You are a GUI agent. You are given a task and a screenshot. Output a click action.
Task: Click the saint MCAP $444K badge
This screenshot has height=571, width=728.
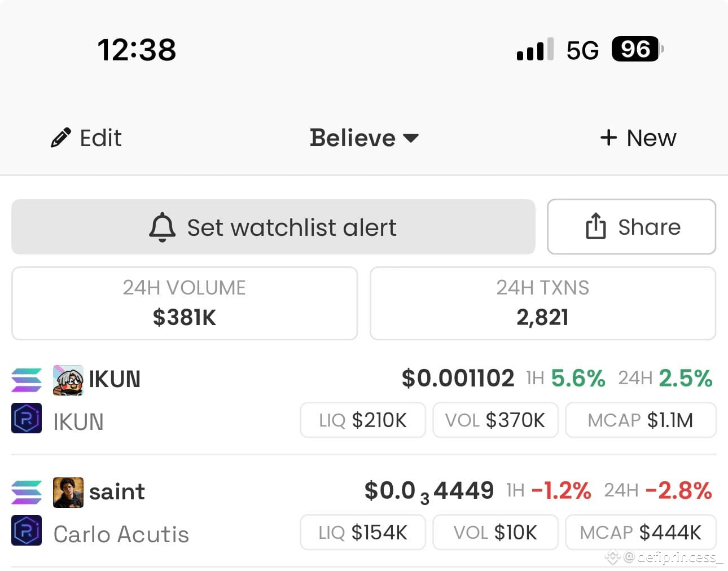pyautogui.click(x=641, y=532)
